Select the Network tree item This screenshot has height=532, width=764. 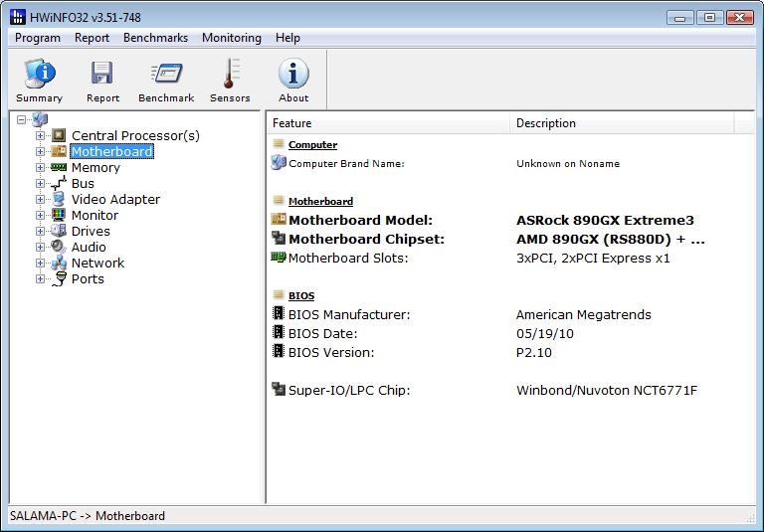tap(97, 264)
